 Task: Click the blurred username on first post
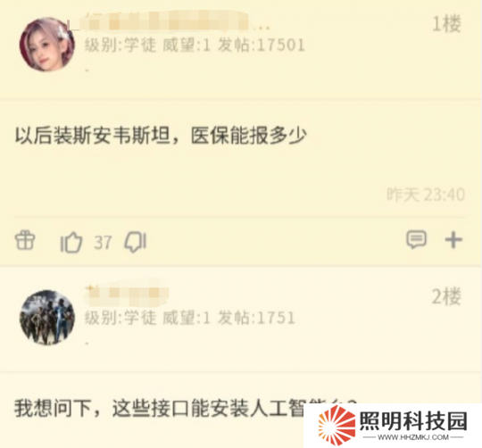168,21
